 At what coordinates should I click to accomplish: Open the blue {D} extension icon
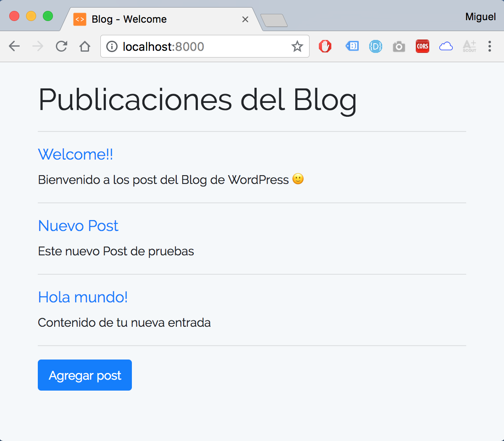click(x=375, y=46)
